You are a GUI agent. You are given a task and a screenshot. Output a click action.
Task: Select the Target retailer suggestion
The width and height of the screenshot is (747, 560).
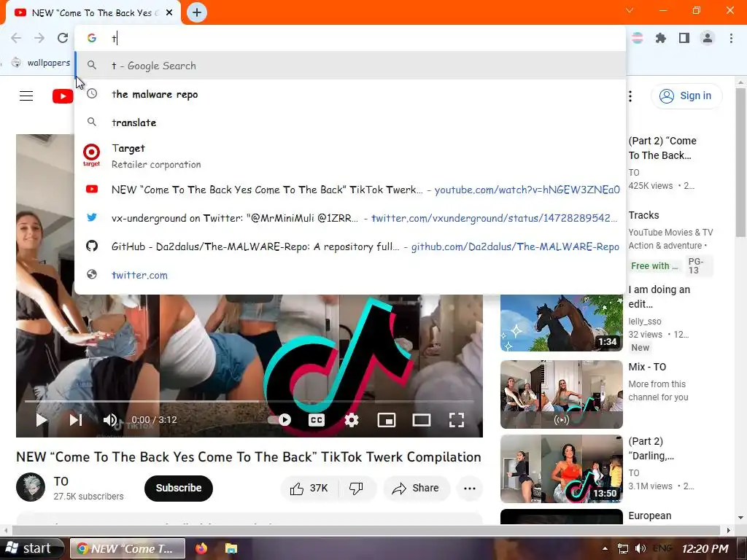[x=350, y=156]
